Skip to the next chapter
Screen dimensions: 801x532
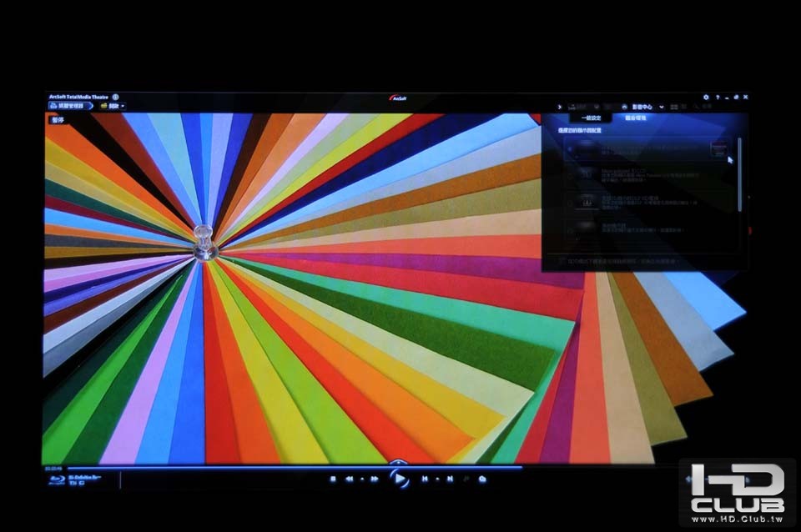pos(450,479)
